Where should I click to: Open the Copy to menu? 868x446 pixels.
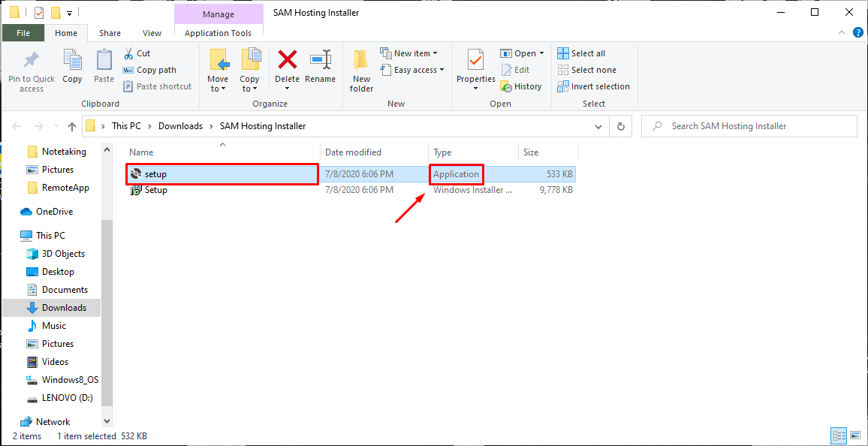coord(249,71)
